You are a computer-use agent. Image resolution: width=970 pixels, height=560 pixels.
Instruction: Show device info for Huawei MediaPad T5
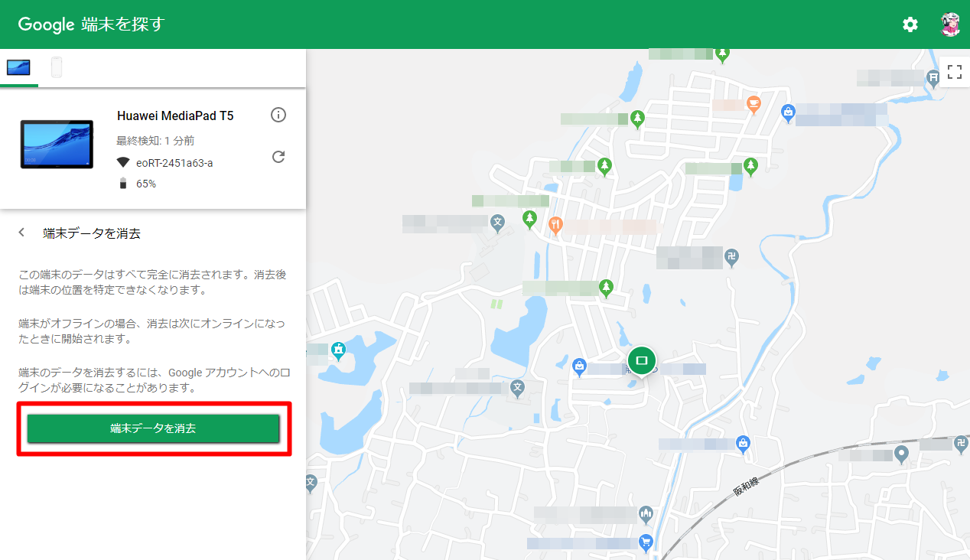278,115
